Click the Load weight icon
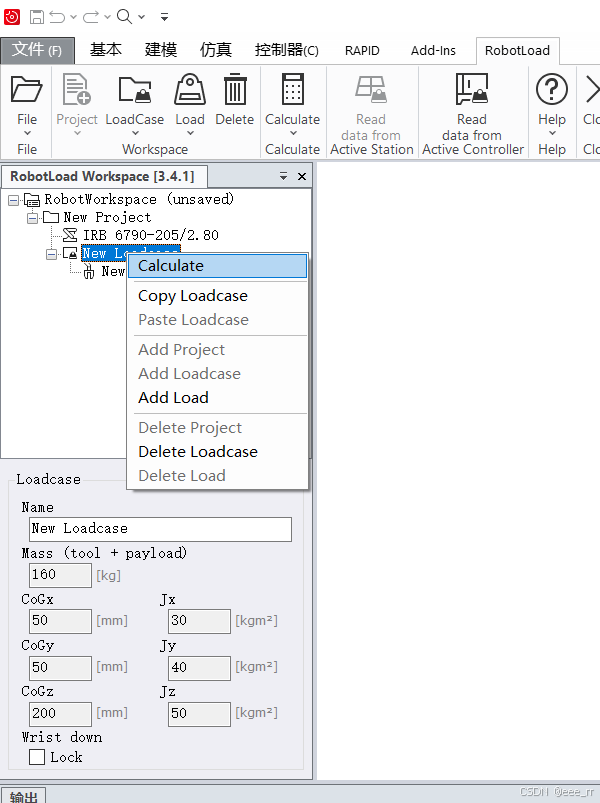Image resolution: width=600 pixels, height=803 pixels. tap(190, 89)
